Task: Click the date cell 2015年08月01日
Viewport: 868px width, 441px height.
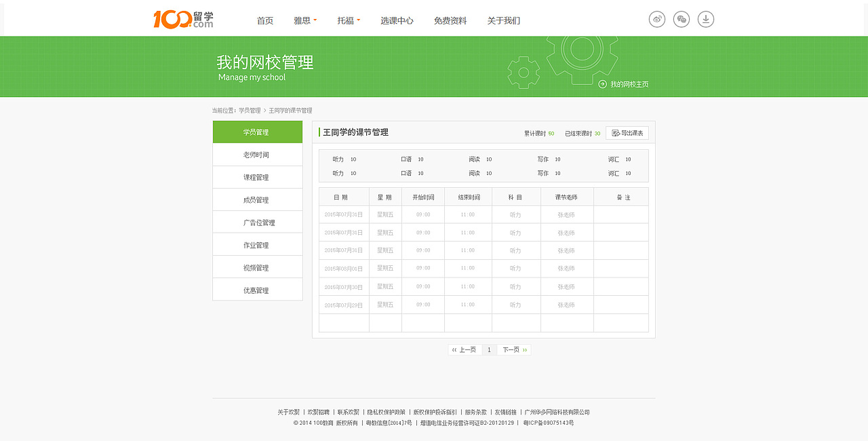Action: pos(344,269)
